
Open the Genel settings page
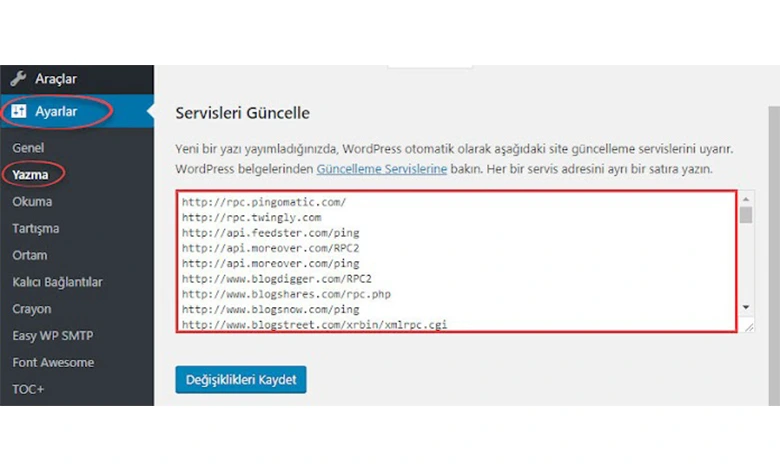[28, 147]
